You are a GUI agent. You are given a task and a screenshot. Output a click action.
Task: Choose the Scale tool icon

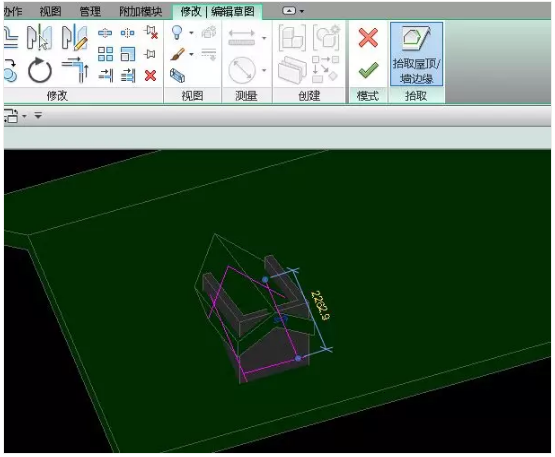click(x=128, y=54)
